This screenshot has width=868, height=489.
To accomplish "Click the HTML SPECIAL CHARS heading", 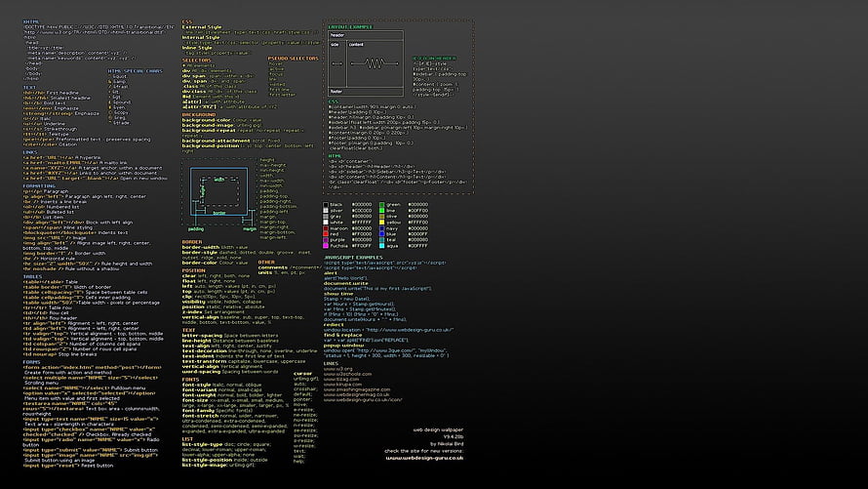I will 135,71.
